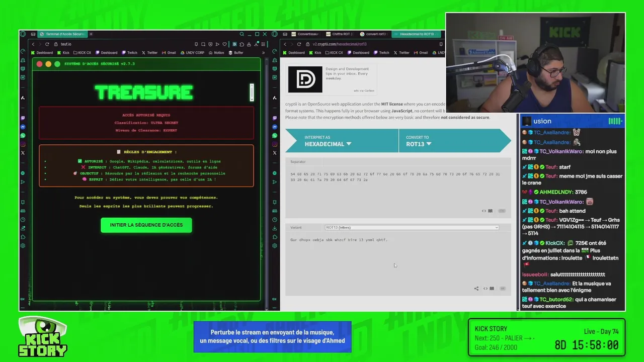Select the Hexadecimal to ROT13 tab
644x362 pixels.
coord(417,34)
